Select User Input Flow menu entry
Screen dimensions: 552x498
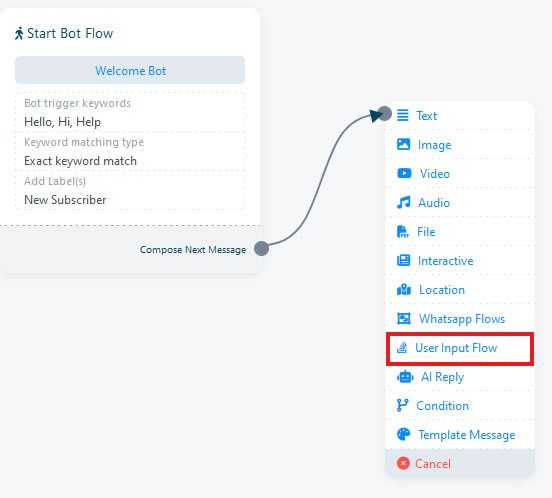coord(460,348)
